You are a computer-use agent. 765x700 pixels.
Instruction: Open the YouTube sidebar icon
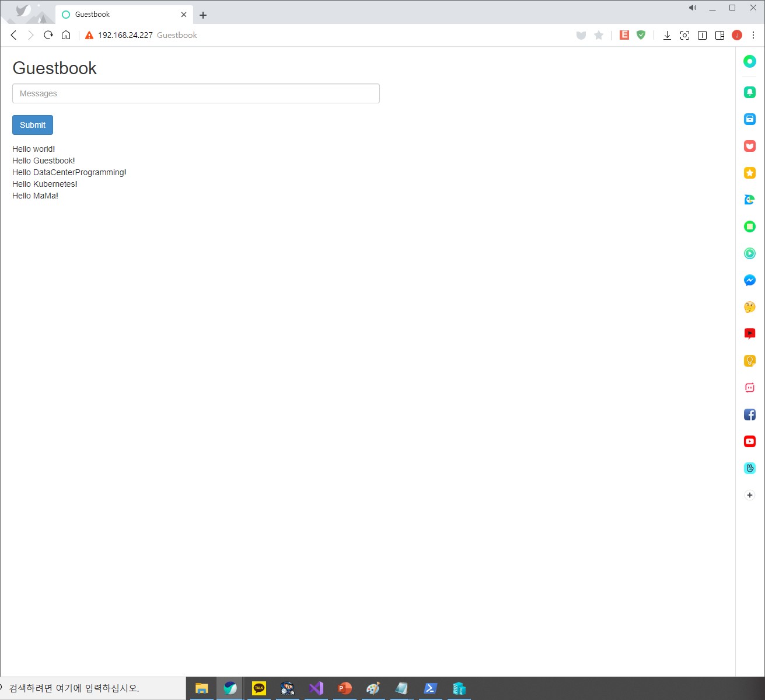[750, 441]
